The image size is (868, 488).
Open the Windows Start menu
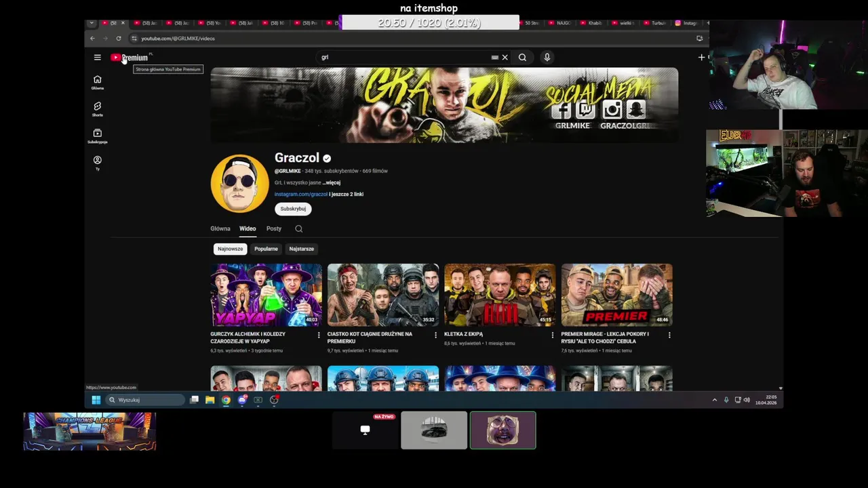(x=96, y=400)
